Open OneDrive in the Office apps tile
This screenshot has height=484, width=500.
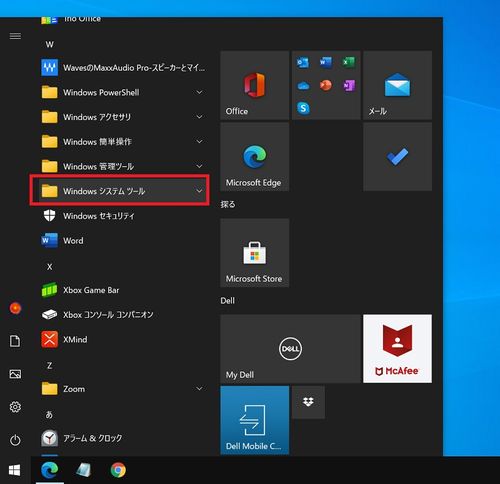303,86
